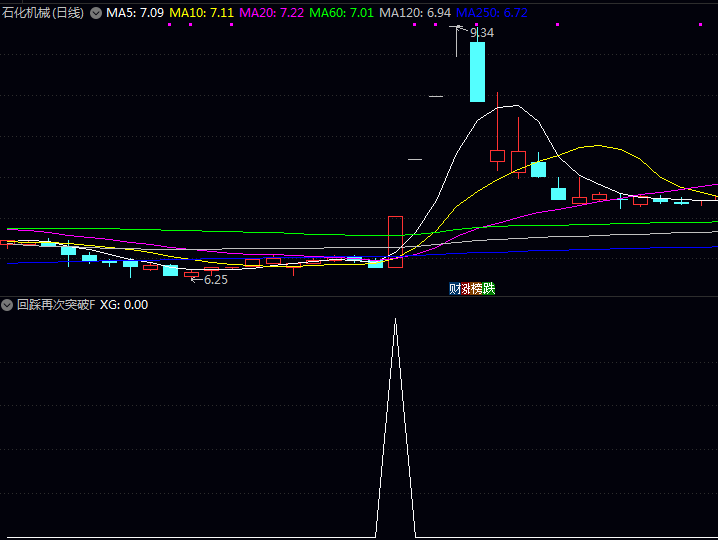Click the 回踩再次突破F indicator name

coord(56,305)
